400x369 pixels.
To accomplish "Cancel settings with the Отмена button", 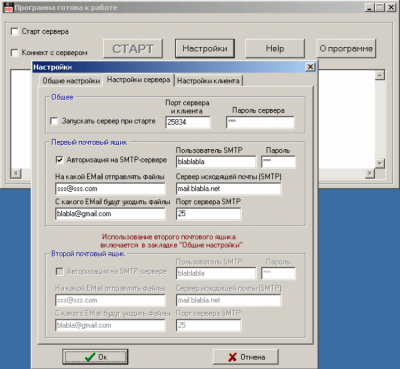I will click(x=246, y=357).
